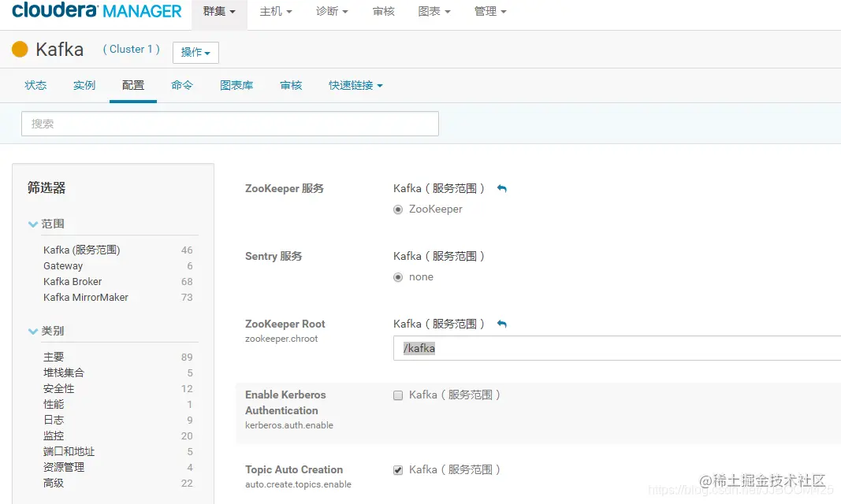Click the Sentry 服务 setting label

274,256
